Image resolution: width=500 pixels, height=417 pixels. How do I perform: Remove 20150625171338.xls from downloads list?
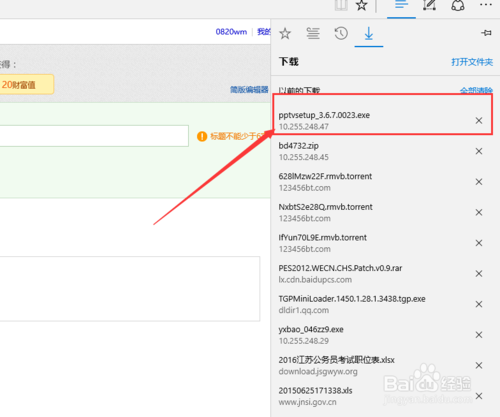[479, 396]
